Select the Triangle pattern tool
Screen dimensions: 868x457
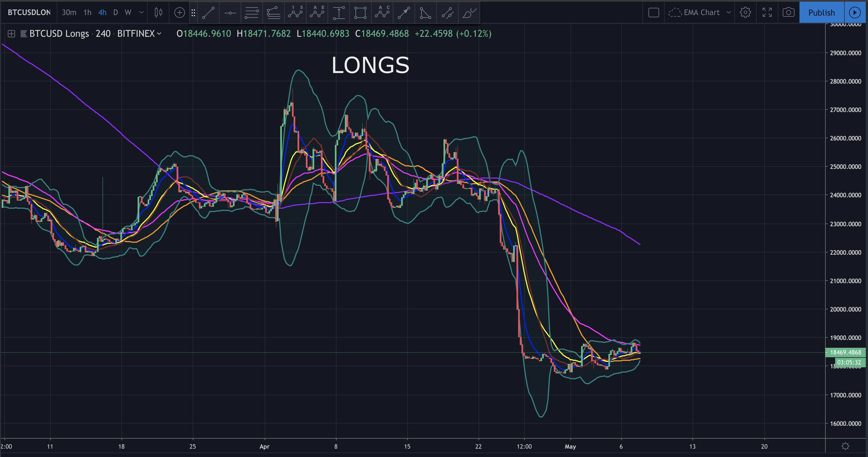tap(426, 13)
